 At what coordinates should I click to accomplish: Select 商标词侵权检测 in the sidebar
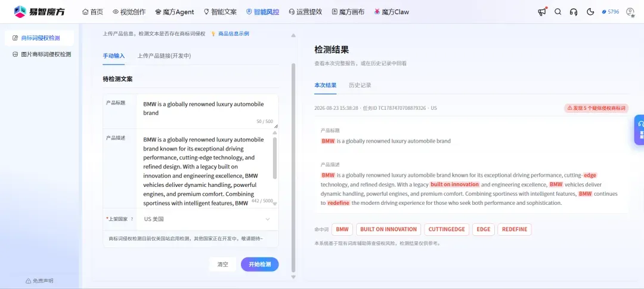(x=39, y=38)
